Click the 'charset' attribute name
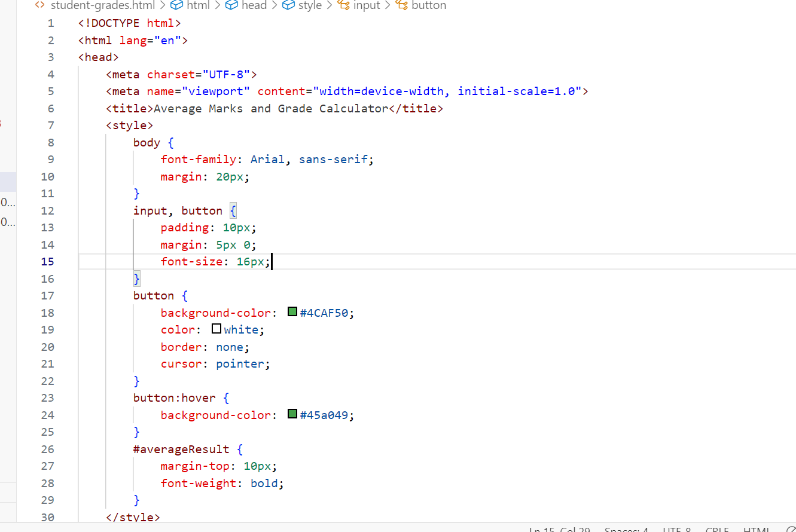This screenshot has height=532, width=796. point(171,74)
